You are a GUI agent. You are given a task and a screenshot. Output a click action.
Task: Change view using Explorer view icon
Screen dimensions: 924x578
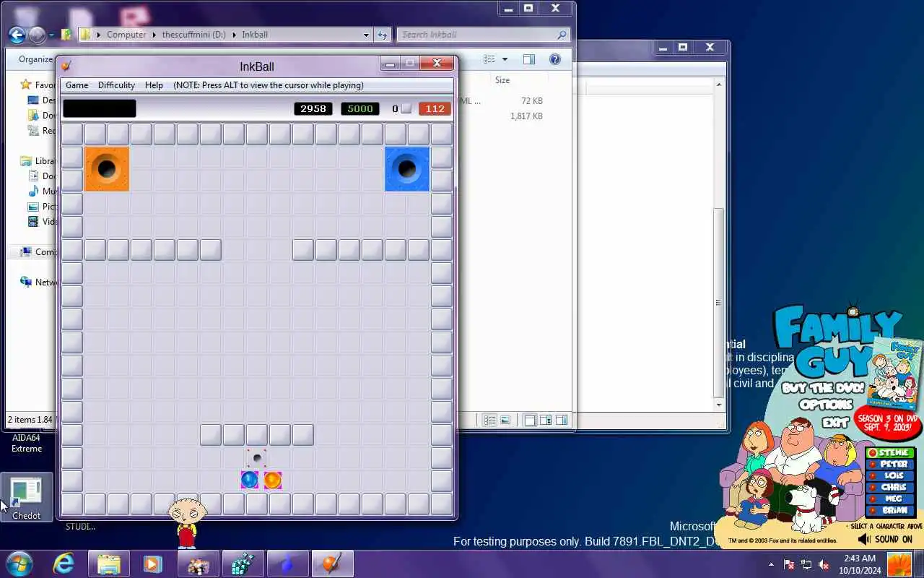tap(489, 59)
